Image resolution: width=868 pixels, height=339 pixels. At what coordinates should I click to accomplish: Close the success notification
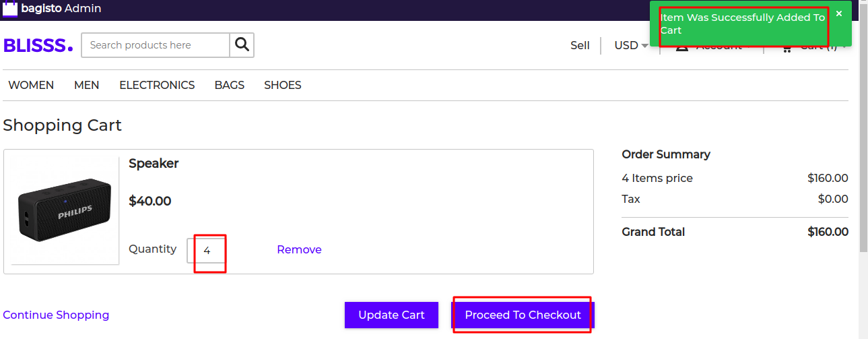pyautogui.click(x=838, y=13)
